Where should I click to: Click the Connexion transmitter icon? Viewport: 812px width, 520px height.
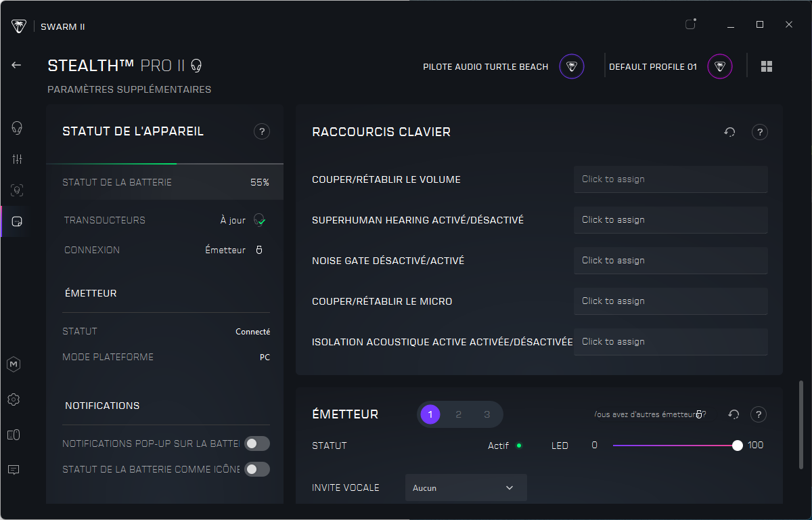258,250
